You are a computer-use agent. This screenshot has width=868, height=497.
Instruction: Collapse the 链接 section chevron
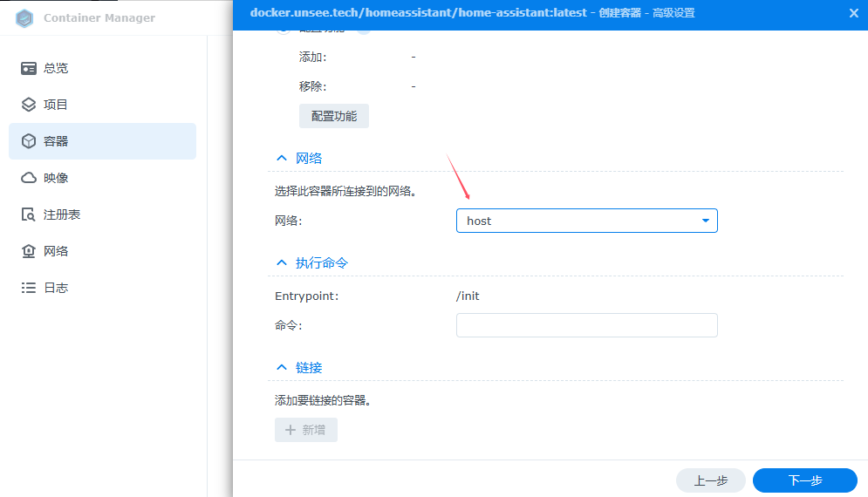click(282, 367)
